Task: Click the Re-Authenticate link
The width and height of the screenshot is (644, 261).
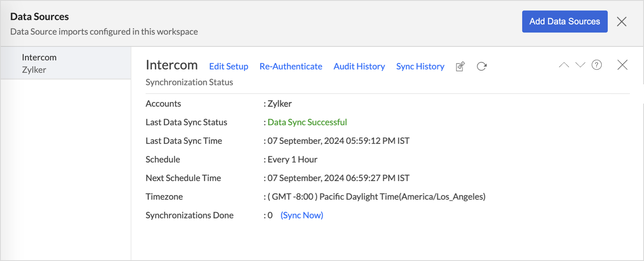Action: [291, 66]
